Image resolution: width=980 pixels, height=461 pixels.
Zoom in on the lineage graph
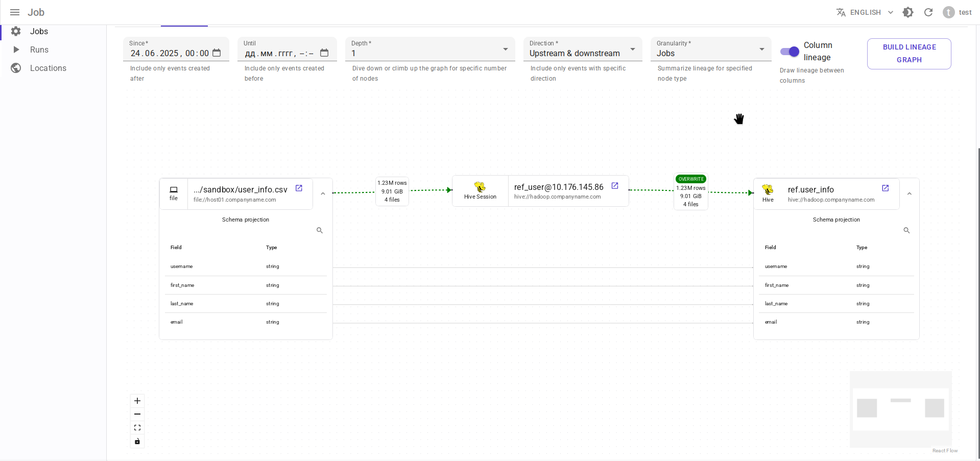point(137,401)
